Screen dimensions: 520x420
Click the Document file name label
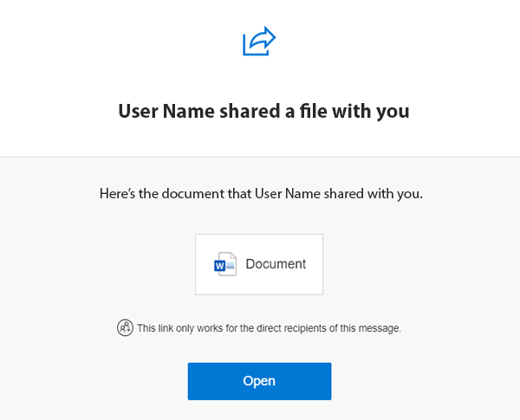click(x=276, y=264)
